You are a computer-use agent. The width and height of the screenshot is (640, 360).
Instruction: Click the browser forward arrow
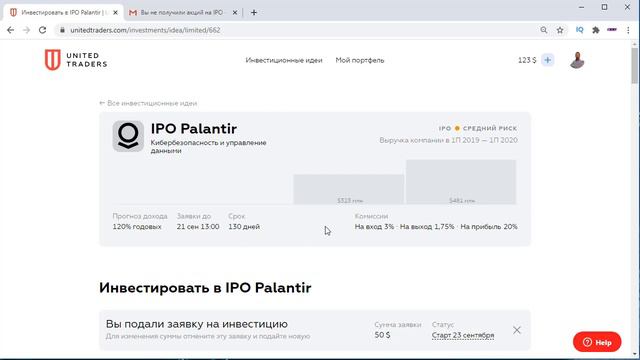[x=27, y=30]
